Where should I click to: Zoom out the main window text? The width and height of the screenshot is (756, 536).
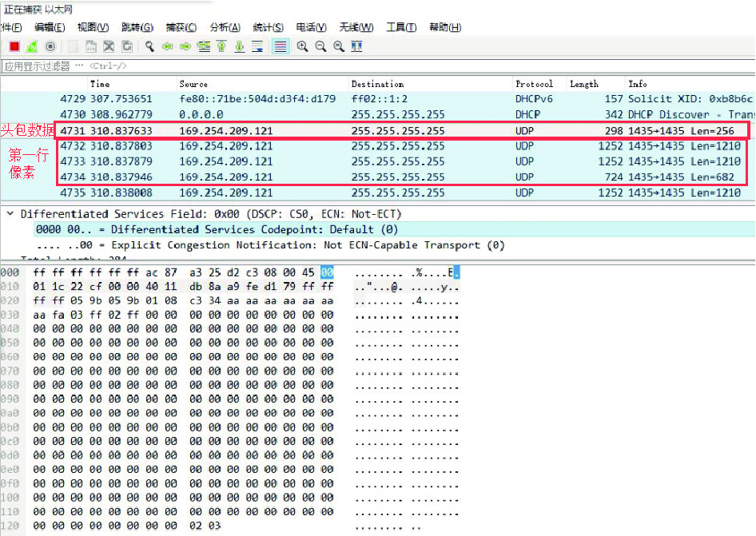[320, 47]
